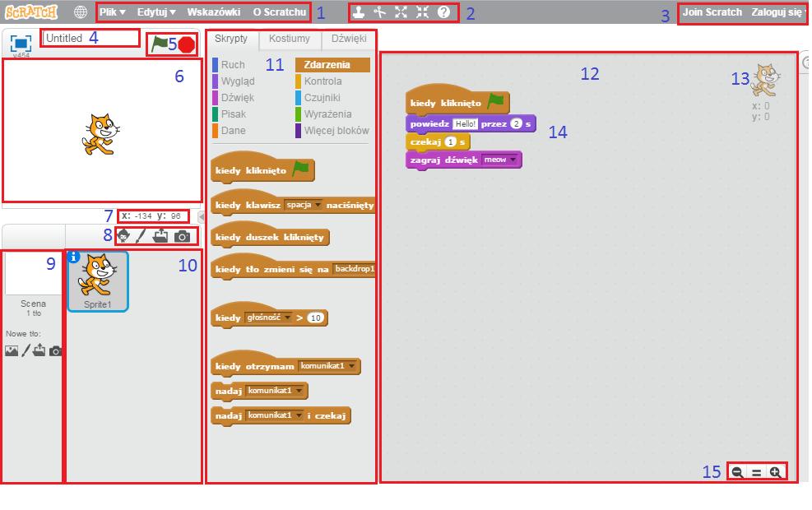Image resolution: width=812 pixels, height=510 pixels.
Task: Start project with the green flag
Action: (x=159, y=44)
